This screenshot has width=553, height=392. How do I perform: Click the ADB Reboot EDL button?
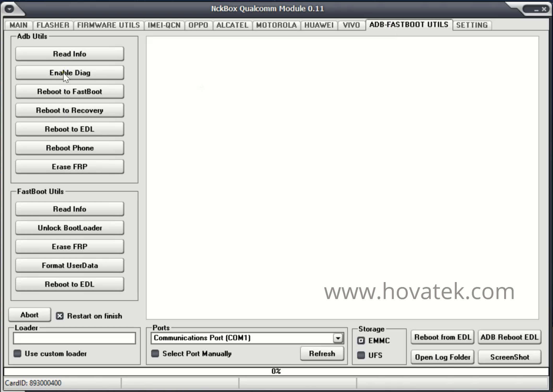coord(510,337)
